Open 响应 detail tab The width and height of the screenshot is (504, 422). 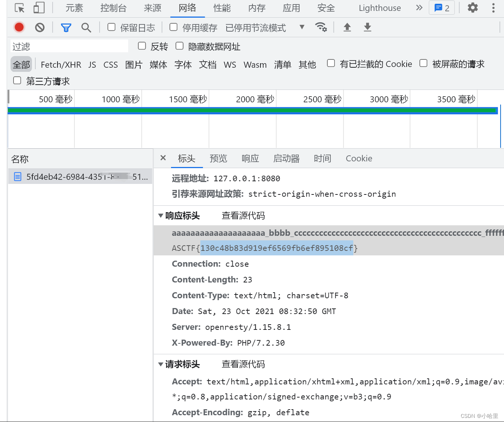[x=250, y=158]
